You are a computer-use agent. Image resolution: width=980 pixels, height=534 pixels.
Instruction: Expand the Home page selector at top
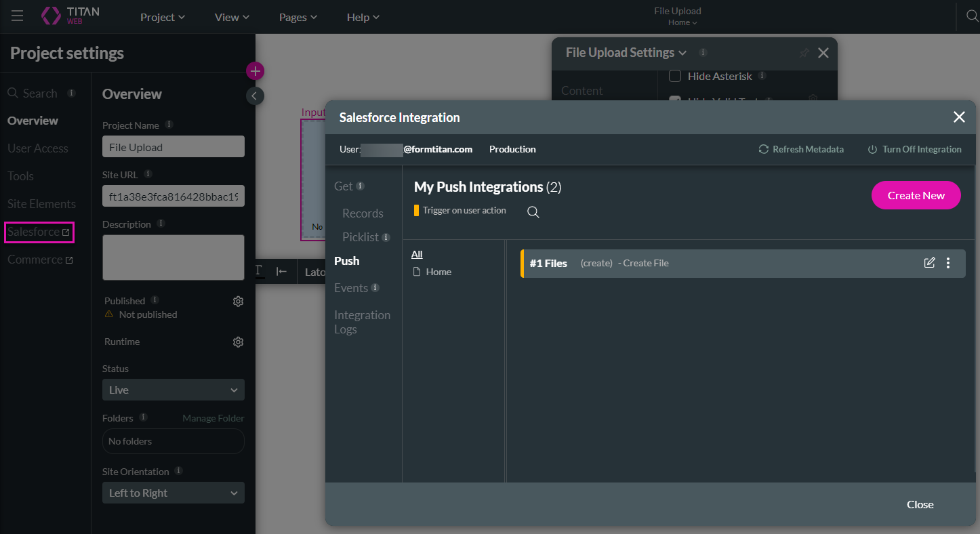coord(682,22)
